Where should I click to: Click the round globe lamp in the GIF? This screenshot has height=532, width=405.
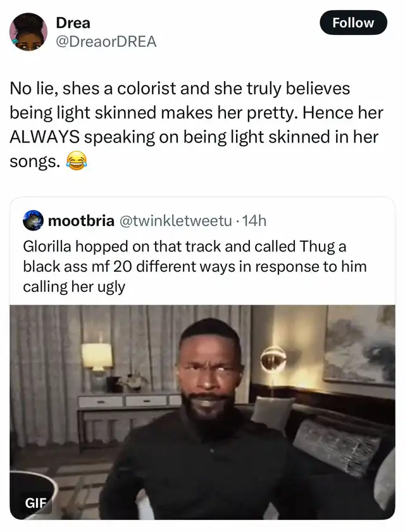pos(273,360)
